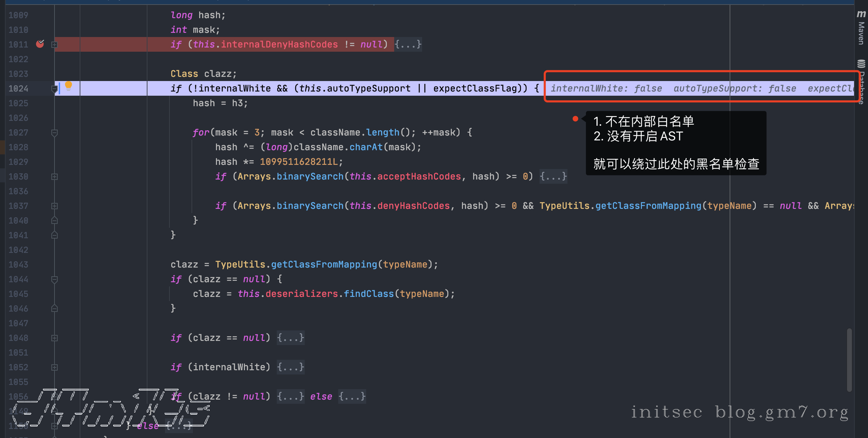
Task: Expand folded region at line 1052 gutter
Action: click(x=54, y=367)
